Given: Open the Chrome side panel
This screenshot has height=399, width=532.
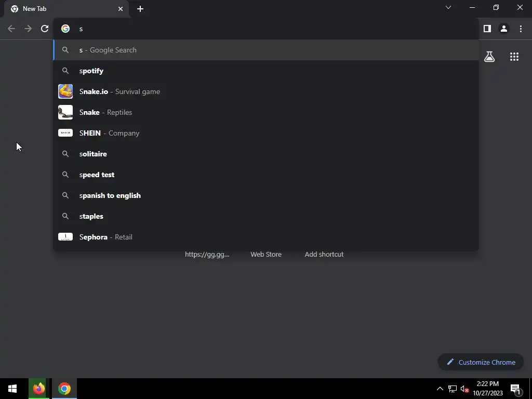Looking at the screenshot, I should 487,29.
